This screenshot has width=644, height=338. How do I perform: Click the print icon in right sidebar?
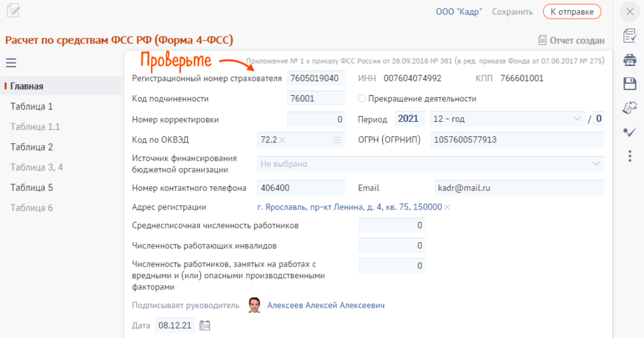(630, 60)
